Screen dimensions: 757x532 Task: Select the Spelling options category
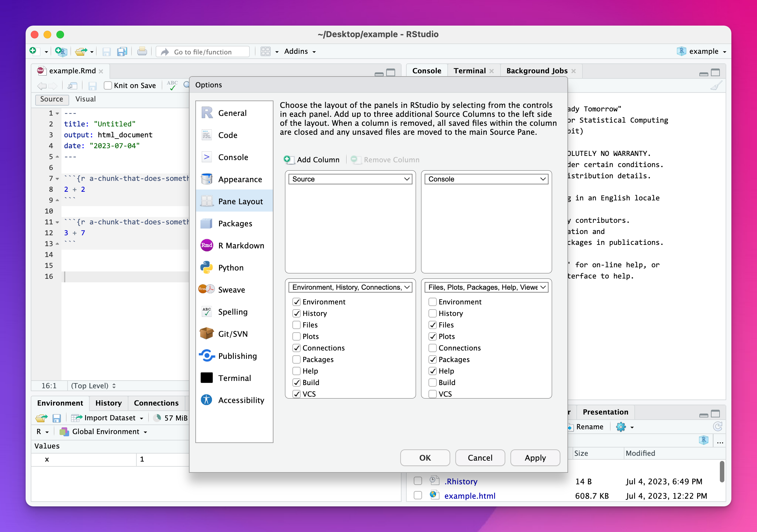tap(234, 312)
